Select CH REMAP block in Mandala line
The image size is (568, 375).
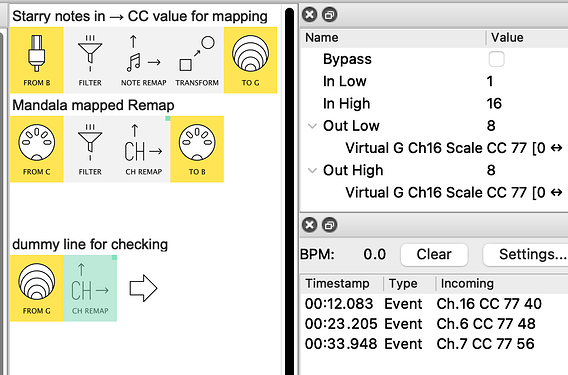(x=143, y=149)
